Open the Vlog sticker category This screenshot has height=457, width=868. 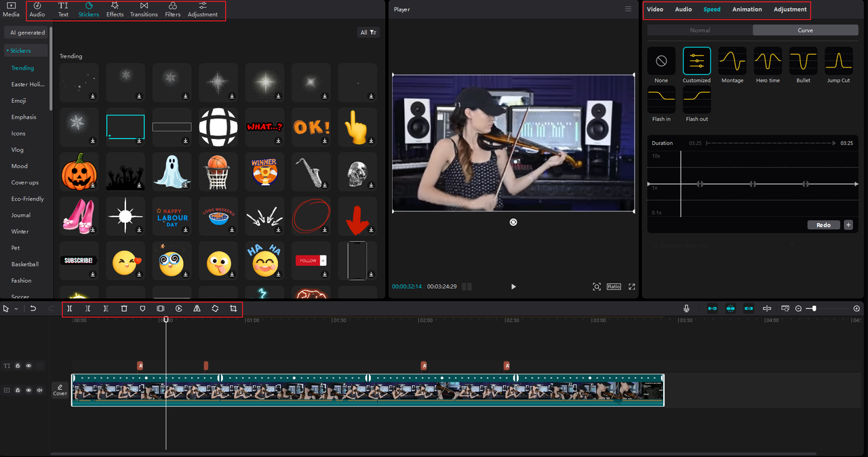pyautogui.click(x=18, y=150)
